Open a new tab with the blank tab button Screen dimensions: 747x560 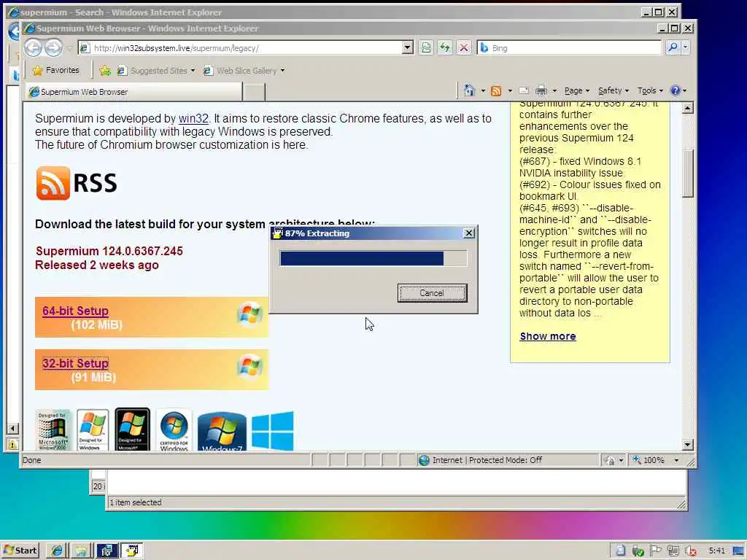tap(255, 92)
